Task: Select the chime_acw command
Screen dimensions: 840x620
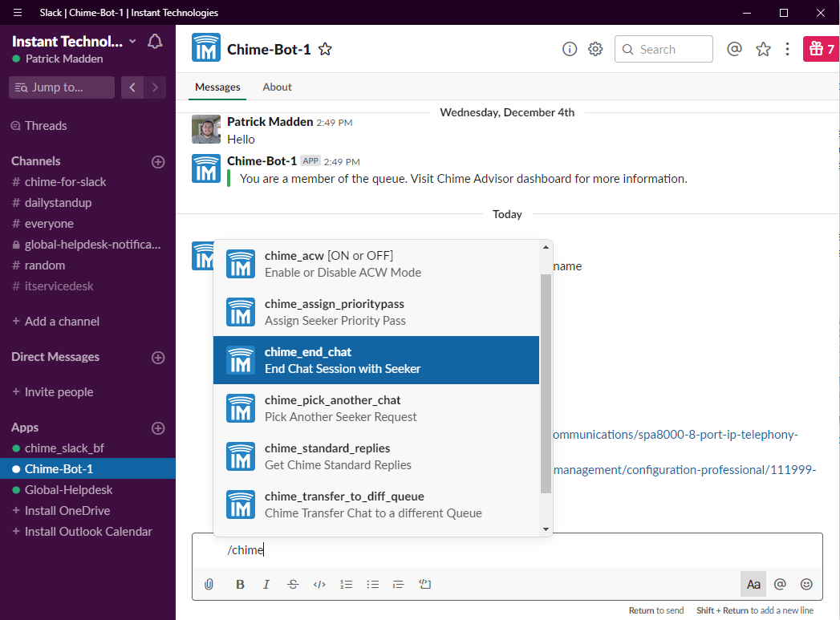Action: point(376,264)
